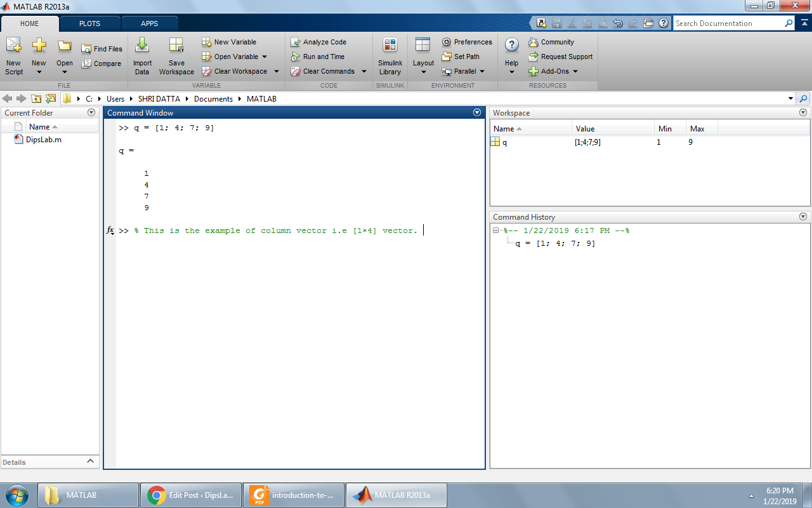
Task: Open Preferences gear icon
Action: click(x=447, y=42)
